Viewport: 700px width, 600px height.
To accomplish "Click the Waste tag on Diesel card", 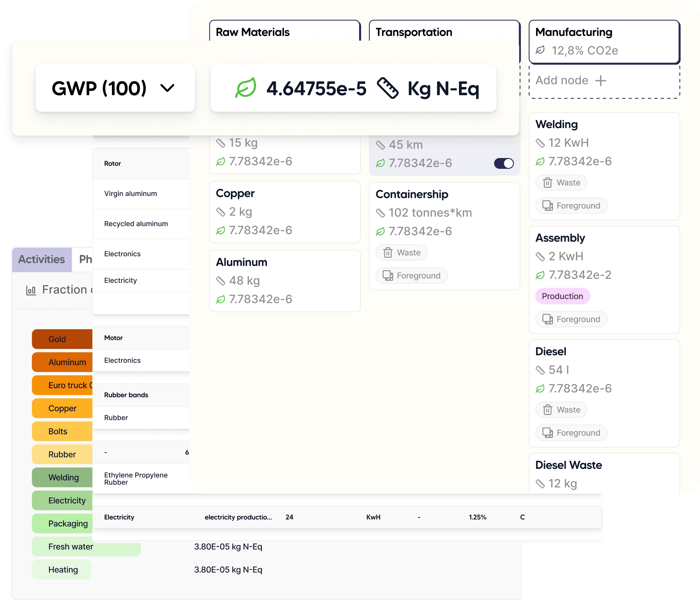I will 561,410.
